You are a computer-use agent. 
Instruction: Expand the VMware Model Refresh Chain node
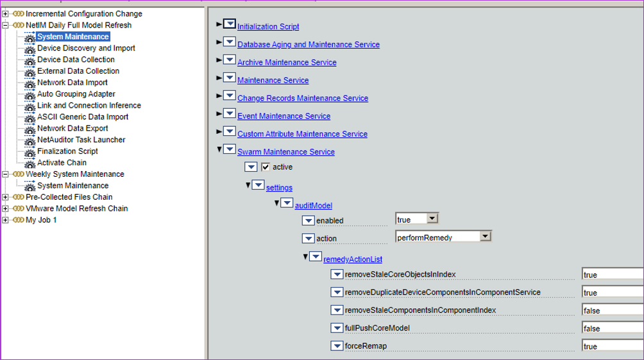point(5,209)
